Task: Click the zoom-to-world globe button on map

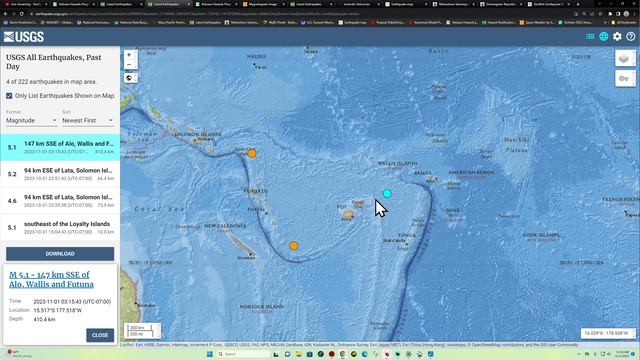Action: (x=129, y=78)
